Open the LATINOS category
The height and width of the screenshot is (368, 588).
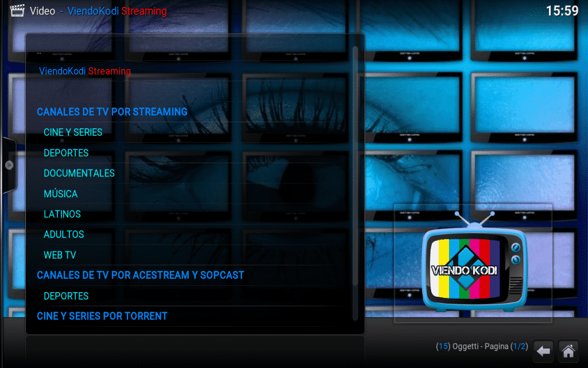tap(62, 214)
